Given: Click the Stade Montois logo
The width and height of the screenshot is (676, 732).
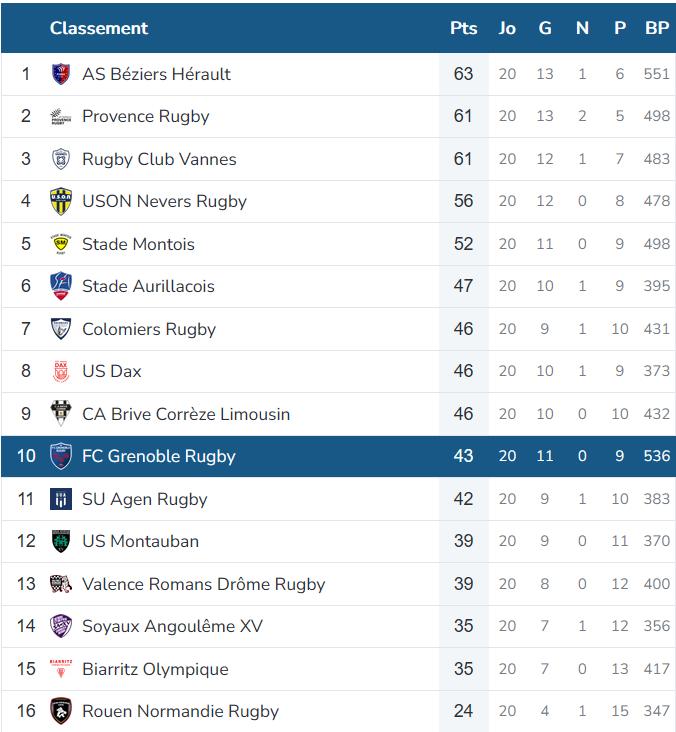Looking at the screenshot, I should tap(61, 244).
